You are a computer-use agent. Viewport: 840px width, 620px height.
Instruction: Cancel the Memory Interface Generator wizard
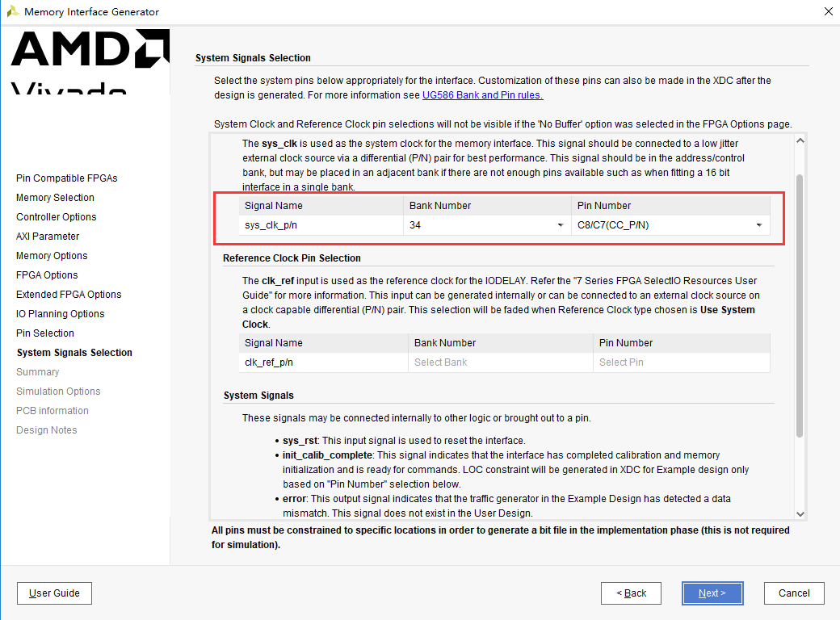[794, 593]
